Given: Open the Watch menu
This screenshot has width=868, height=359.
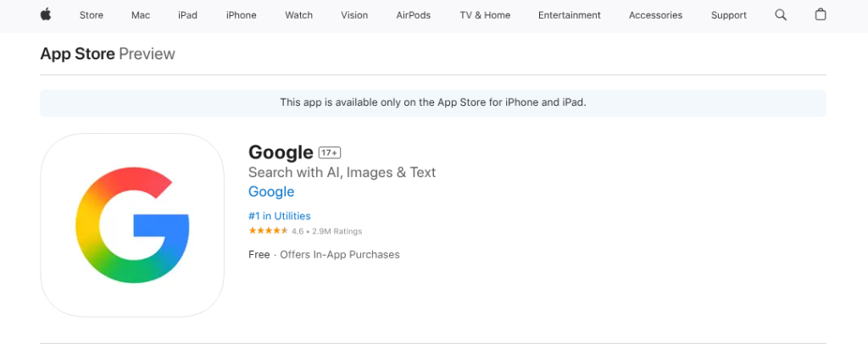Looking at the screenshot, I should (x=299, y=15).
